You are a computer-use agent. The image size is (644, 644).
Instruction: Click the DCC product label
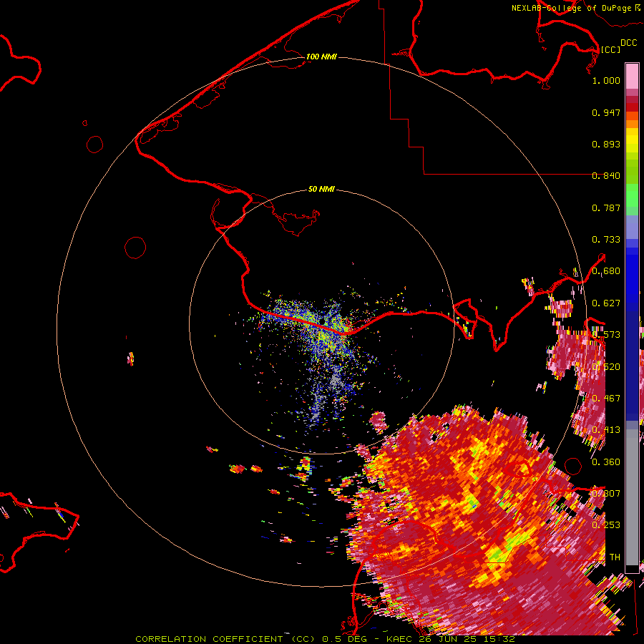coord(628,43)
